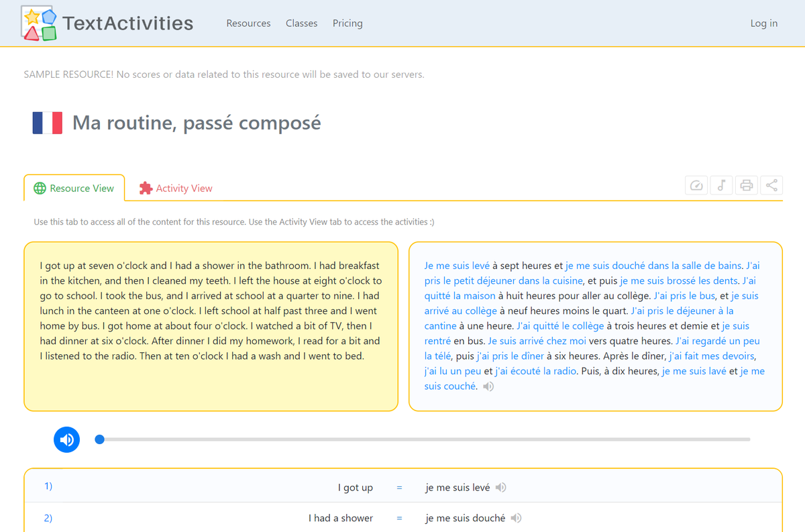Switch to Activity View tab

(176, 189)
